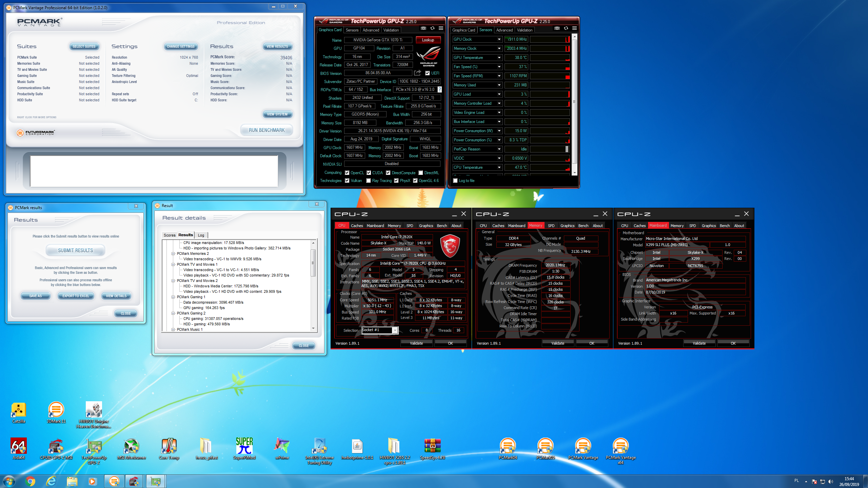The height and width of the screenshot is (488, 868).
Task: Click the Lookup button in GPU-Z
Action: point(428,40)
